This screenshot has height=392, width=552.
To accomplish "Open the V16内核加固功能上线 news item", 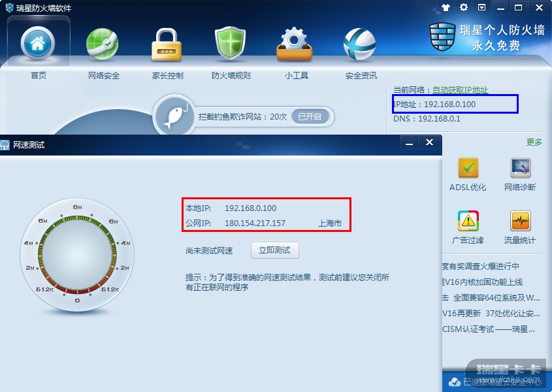I will click(483, 282).
